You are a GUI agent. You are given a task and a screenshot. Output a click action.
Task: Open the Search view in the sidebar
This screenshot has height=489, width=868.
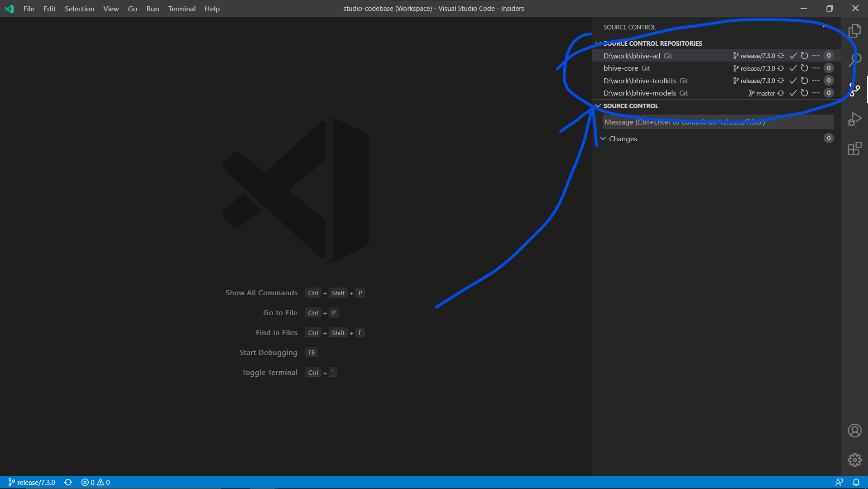[855, 59]
